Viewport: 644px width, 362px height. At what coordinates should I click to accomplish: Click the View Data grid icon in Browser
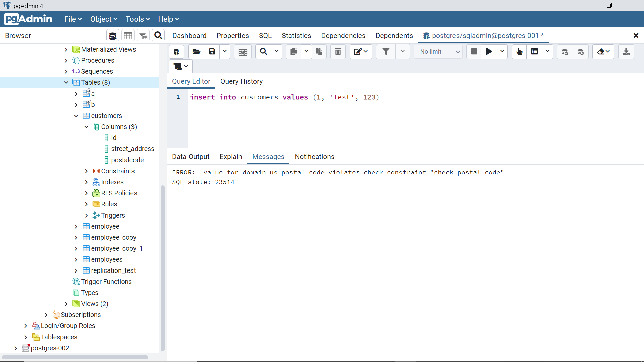(x=128, y=36)
